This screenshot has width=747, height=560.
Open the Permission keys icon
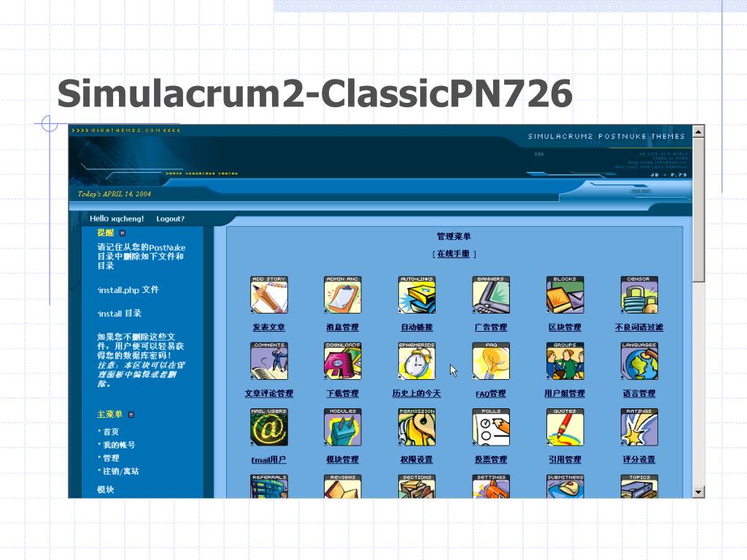coord(417,427)
